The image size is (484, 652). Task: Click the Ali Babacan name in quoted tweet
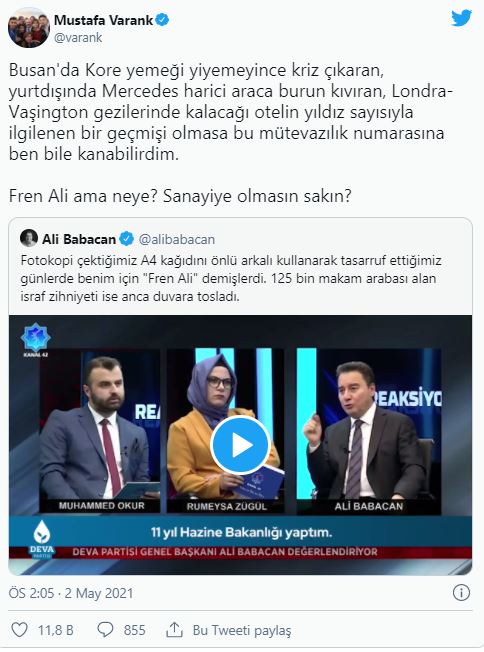pos(79,239)
